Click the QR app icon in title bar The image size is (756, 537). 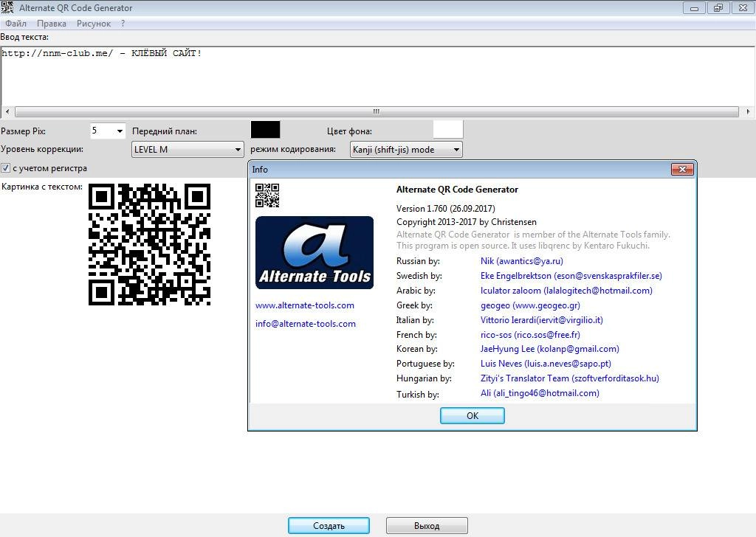pyautogui.click(x=7, y=7)
